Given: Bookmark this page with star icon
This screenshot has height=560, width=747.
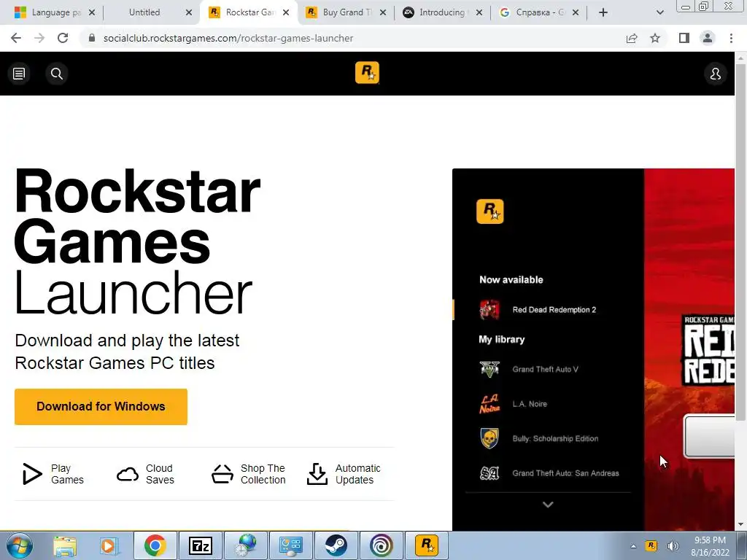Looking at the screenshot, I should 656,38.
